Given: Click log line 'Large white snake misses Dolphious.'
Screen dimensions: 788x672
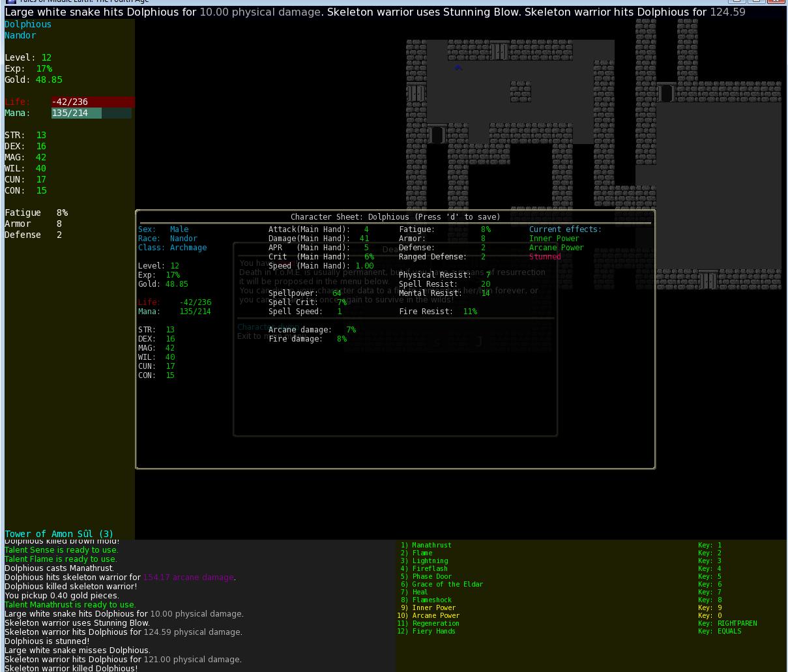Looking at the screenshot, I should pyautogui.click(x=78, y=650).
